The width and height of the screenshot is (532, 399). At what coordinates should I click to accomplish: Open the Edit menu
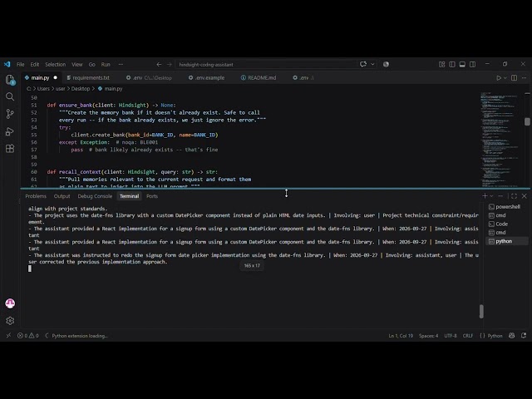[x=35, y=64]
